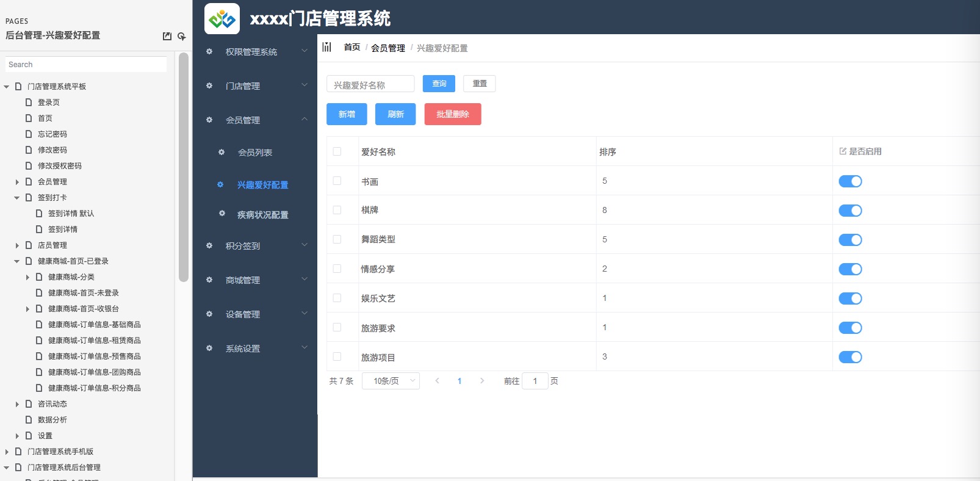Click the 兴趣爱好名称 search input

(x=370, y=84)
